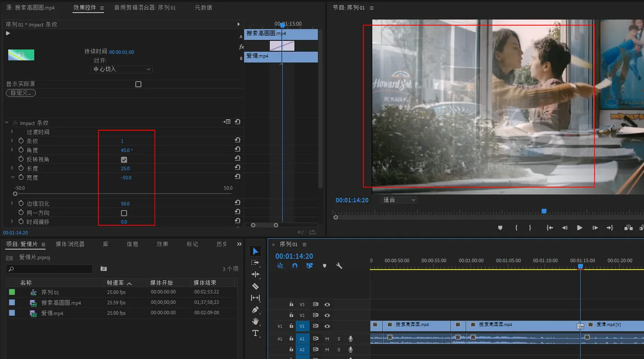The image size is (644, 359).
Task: Collapse the 宽度 property
Action: tap(12, 177)
